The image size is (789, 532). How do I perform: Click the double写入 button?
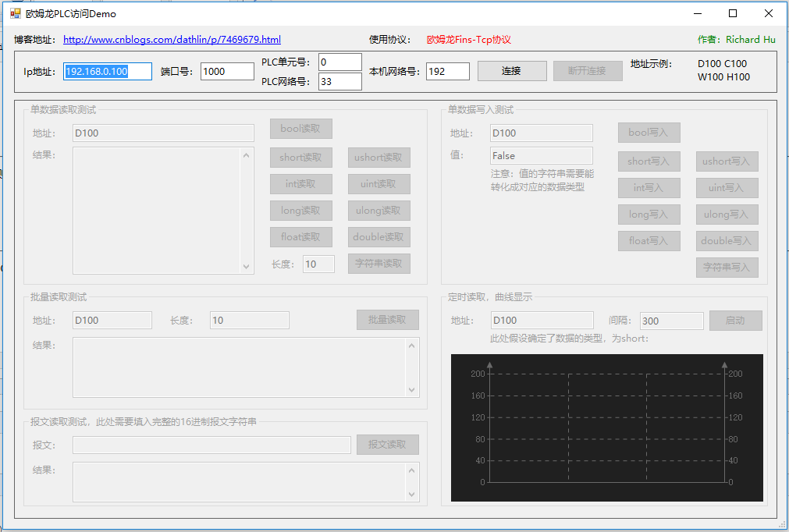[727, 241]
